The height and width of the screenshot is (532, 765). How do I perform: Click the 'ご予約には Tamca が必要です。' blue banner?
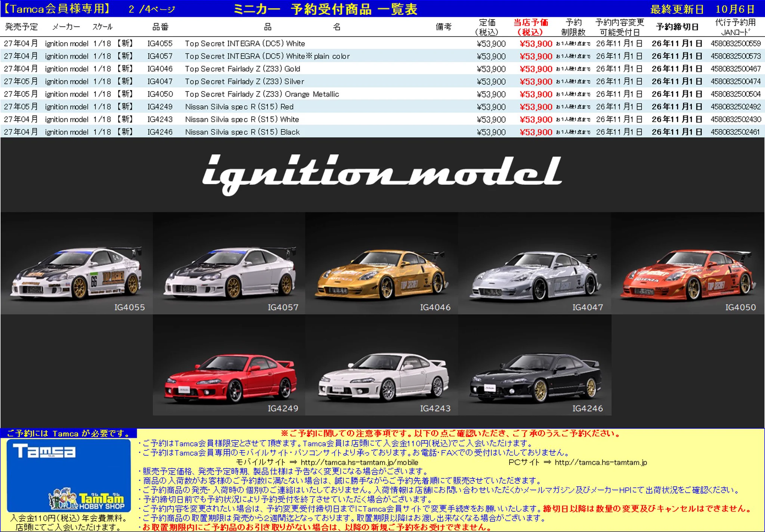pyautogui.click(x=69, y=434)
